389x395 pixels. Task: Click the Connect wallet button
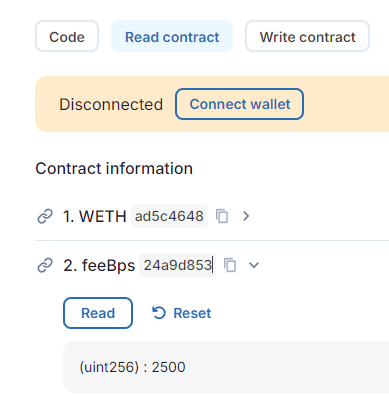tap(240, 104)
